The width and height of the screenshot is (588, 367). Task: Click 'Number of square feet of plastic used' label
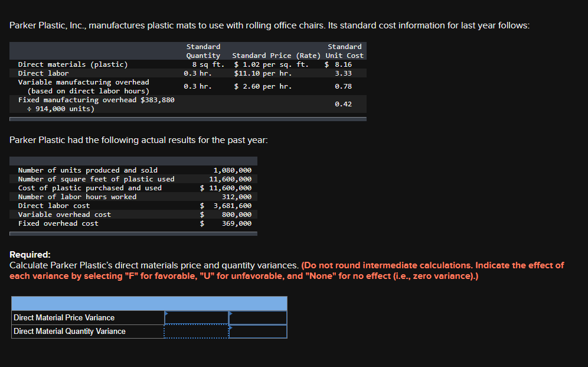click(x=96, y=180)
